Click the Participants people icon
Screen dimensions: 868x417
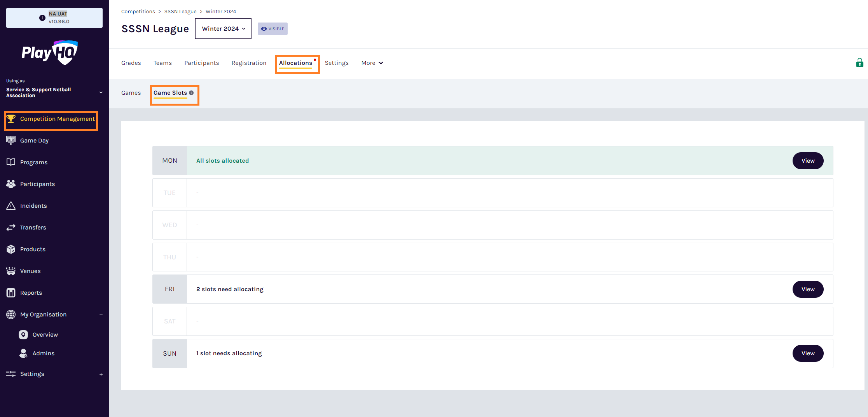click(x=11, y=184)
